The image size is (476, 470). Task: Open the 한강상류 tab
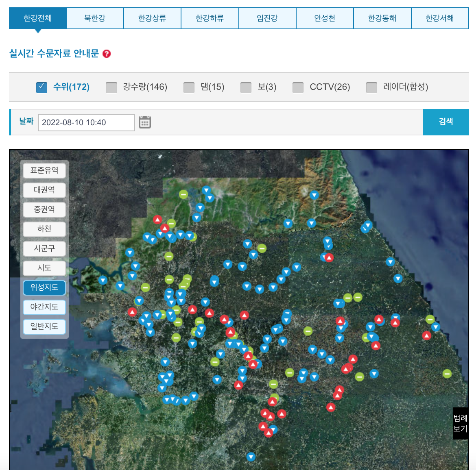click(153, 18)
